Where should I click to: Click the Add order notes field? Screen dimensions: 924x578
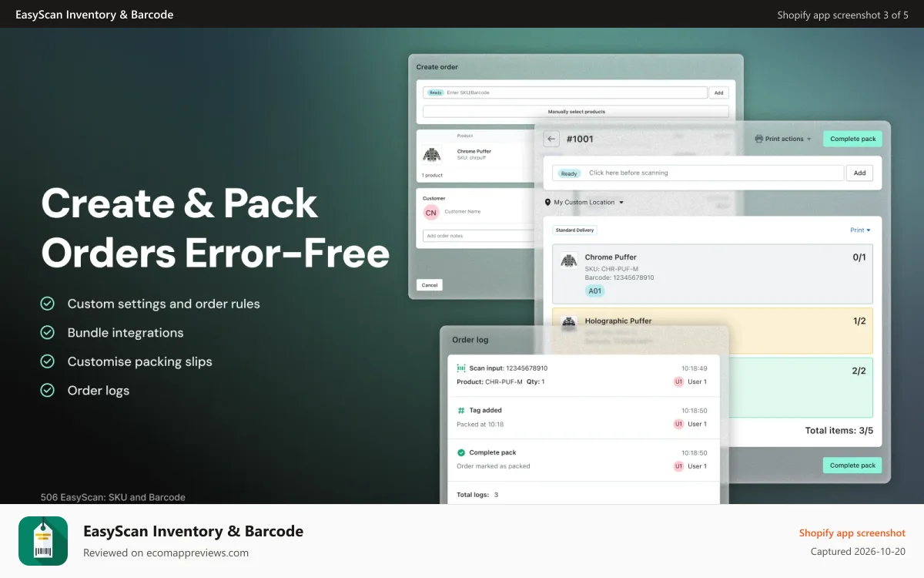coord(479,236)
